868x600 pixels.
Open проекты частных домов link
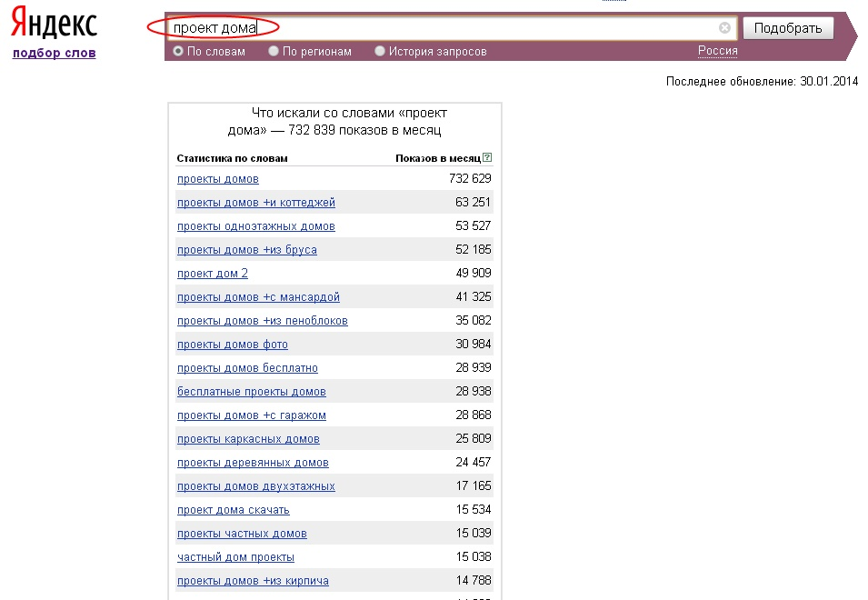pyautogui.click(x=242, y=534)
